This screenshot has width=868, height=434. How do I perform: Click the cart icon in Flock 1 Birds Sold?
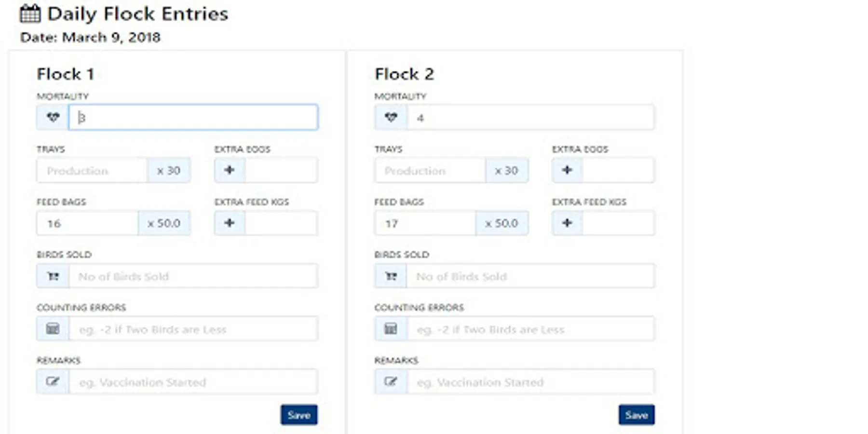[53, 276]
